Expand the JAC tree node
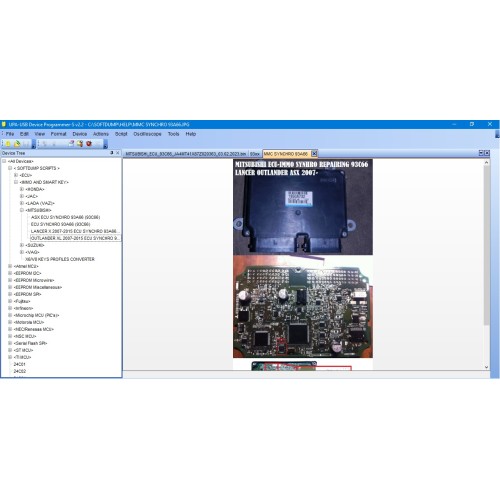500x500 pixels. pyautogui.click(x=22, y=196)
